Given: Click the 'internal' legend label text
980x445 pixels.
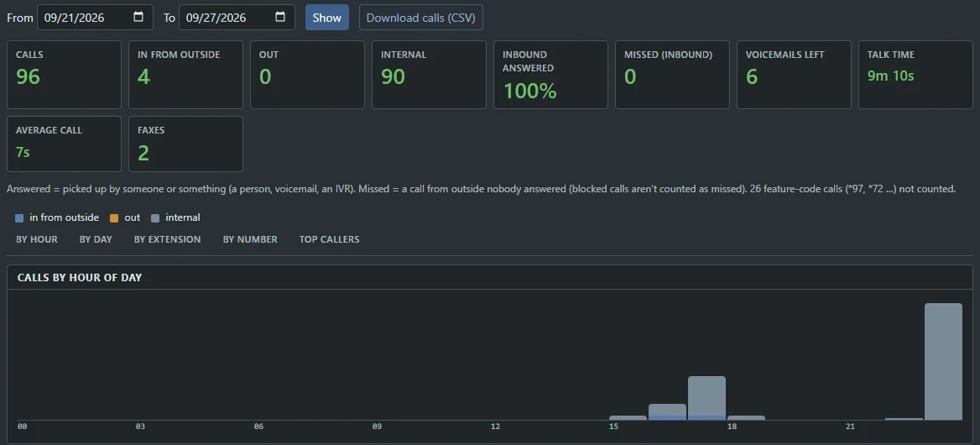Looking at the screenshot, I should pos(183,217).
